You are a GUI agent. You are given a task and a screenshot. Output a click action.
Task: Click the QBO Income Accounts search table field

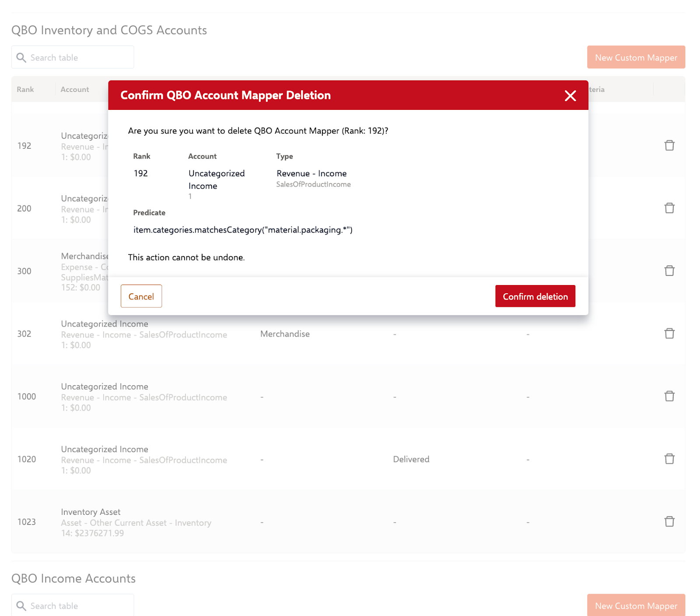(79, 605)
